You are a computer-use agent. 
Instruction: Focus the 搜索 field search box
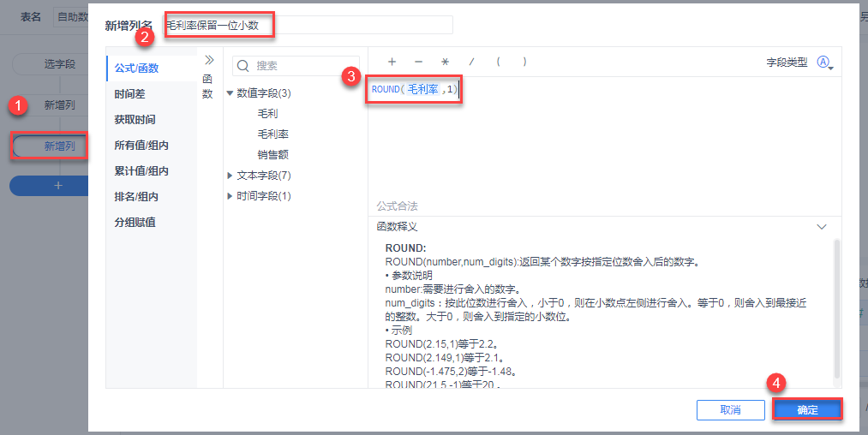click(x=296, y=66)
